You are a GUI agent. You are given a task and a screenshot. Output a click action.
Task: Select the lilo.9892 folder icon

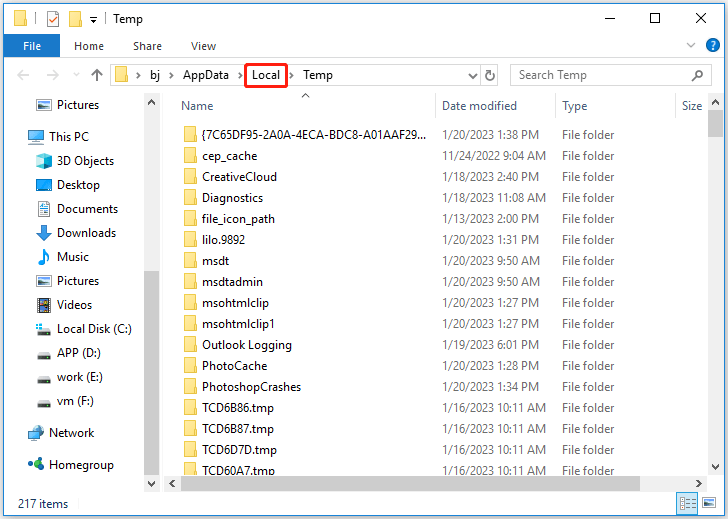click(x=190, y=240)
